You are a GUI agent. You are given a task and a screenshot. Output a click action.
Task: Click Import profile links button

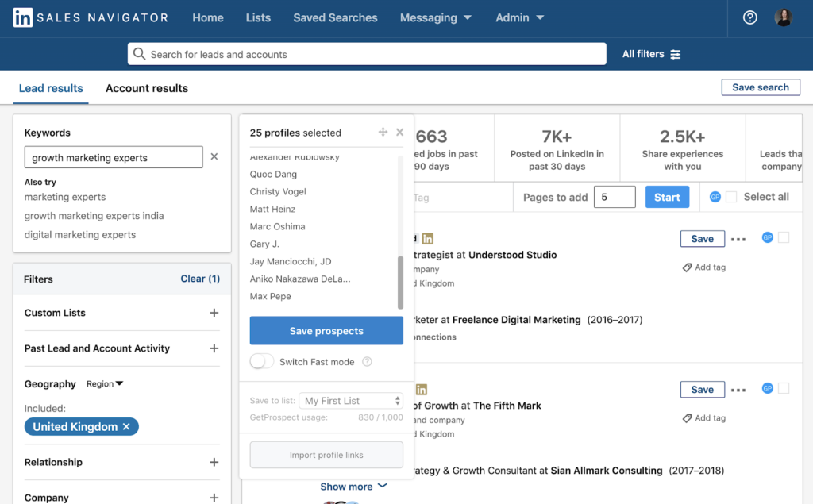(326, 455)
